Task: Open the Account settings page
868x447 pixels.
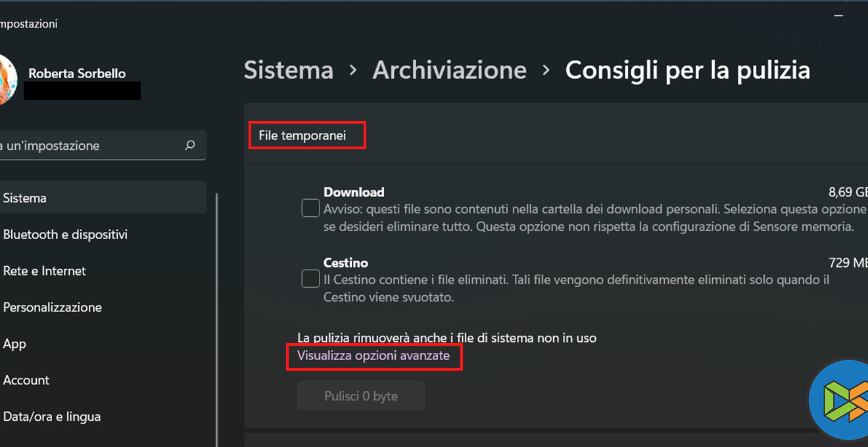Action: (26, 380)
